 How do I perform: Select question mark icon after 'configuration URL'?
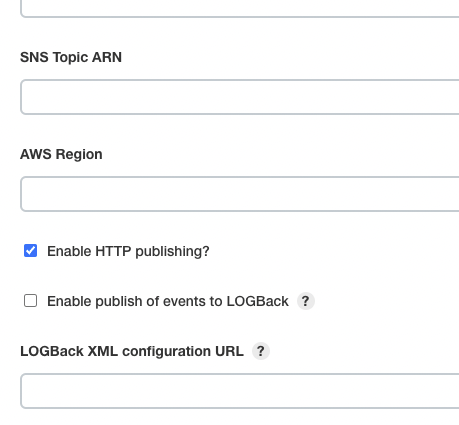[261, 351]
